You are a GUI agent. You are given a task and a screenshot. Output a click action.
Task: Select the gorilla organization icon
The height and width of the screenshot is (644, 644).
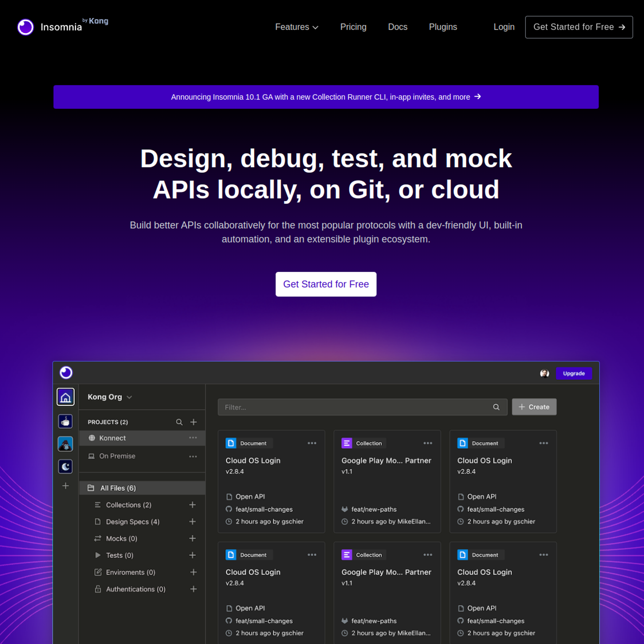pos(66,444)
